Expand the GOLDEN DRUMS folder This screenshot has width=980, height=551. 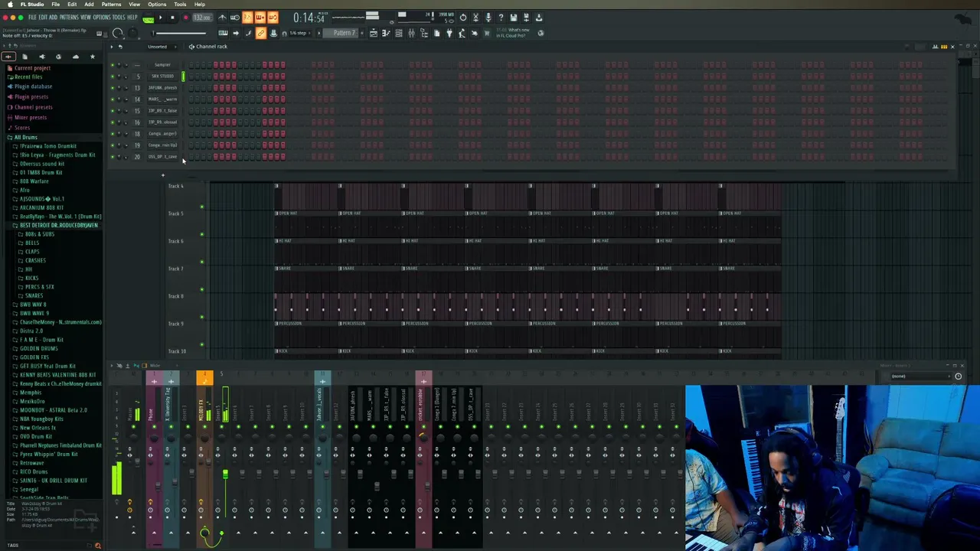[x=37, y=349]
